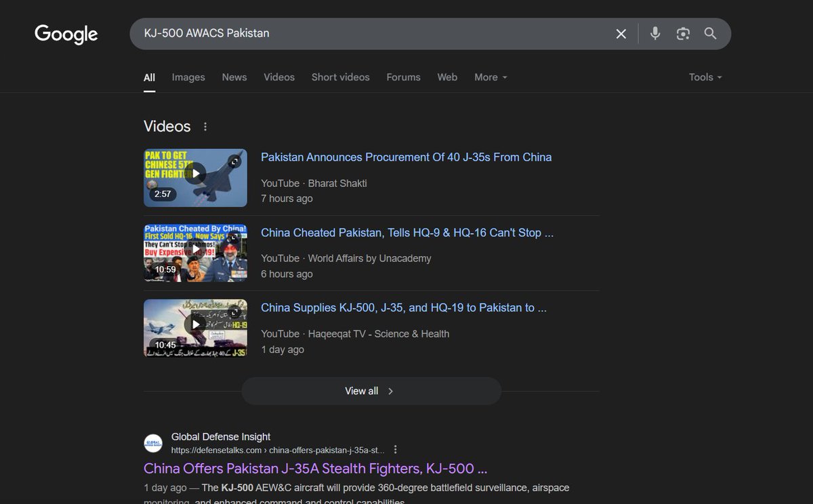Expand preview on the 10:59 video thumbnail

tap(234, 236)
